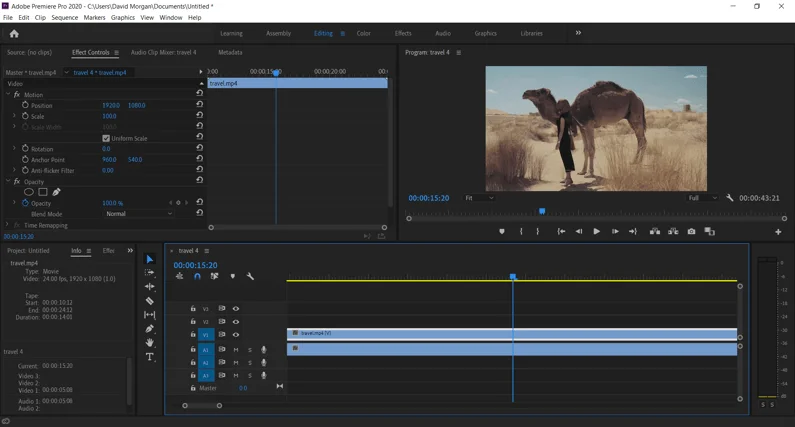Click the Export Frame camera icon
Screen dimensions: 795x427
[x=691, y=232]
